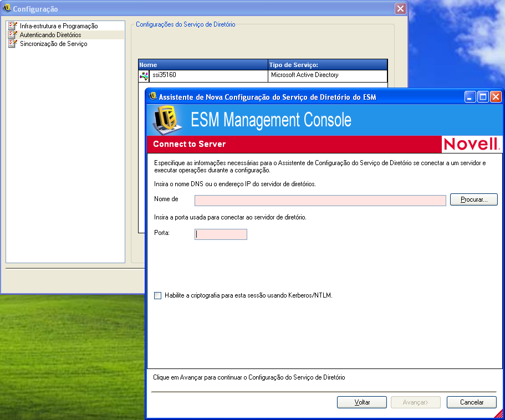This screenshot has width=505, height=420.
Task: Click the wizard title bar shield icon
Action: pyautogui.click(x=152, y=96)
